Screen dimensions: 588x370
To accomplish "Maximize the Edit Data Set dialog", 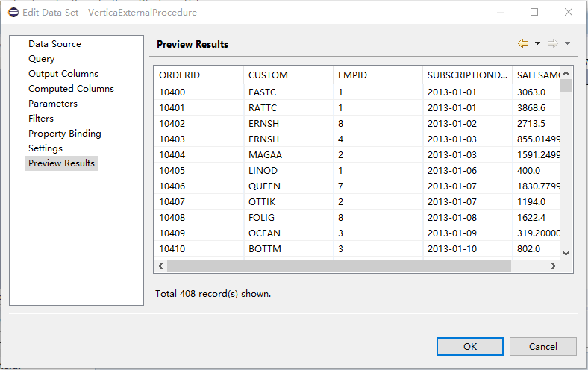I will click(534, 13).
